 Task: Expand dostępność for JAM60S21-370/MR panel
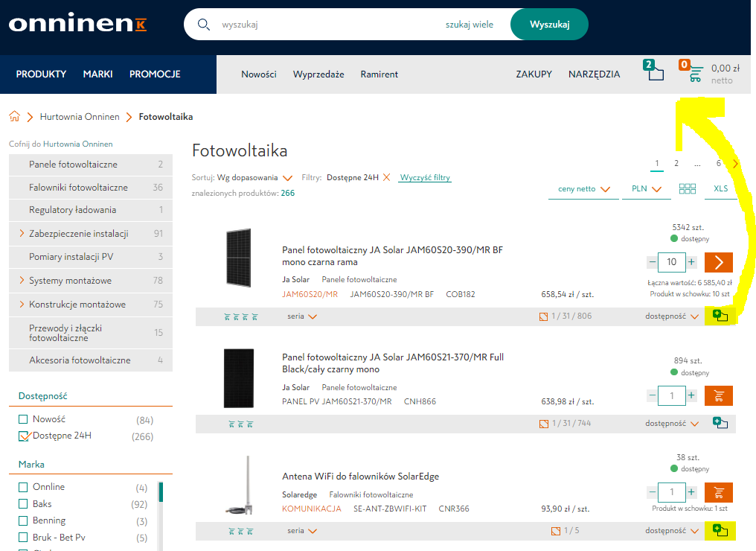pyautogui.click(x=672, y=424)
